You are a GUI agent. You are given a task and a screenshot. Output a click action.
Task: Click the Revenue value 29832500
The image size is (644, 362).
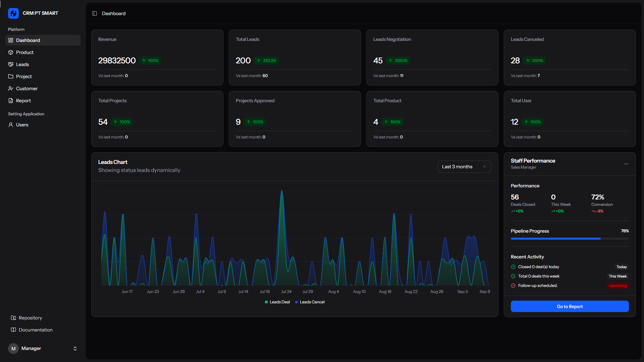tap(117, 61)
